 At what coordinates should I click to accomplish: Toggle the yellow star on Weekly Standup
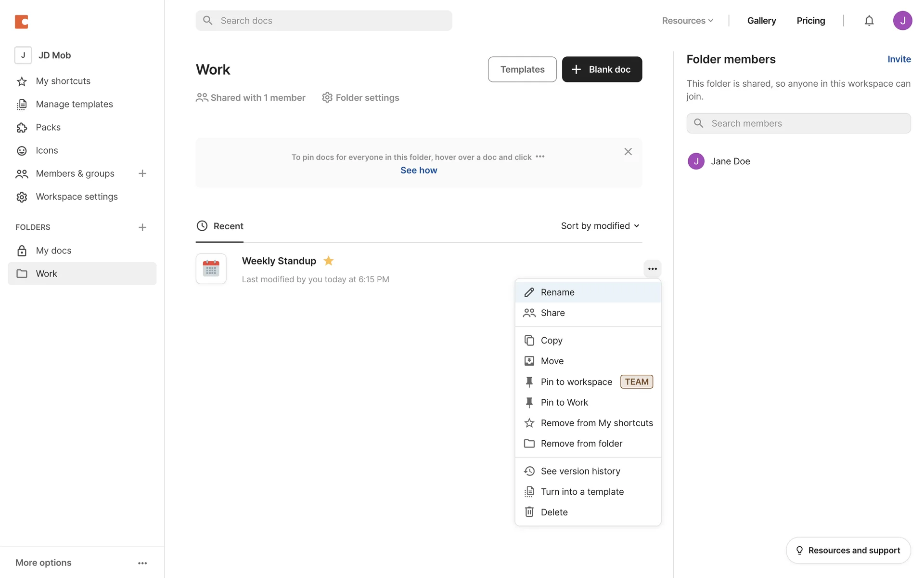pyautogui.click(x=329, y=261)
